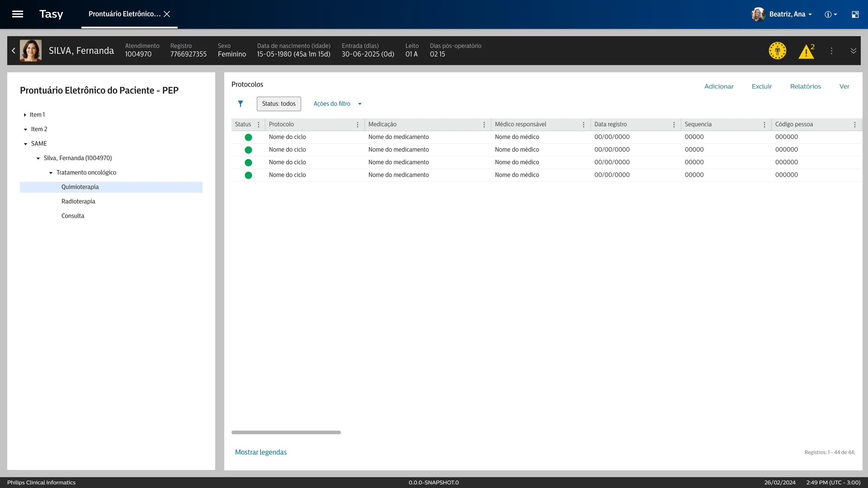Click the Excluir button
This screenshot has width=868, height=488.
click(x=761, y=86)
